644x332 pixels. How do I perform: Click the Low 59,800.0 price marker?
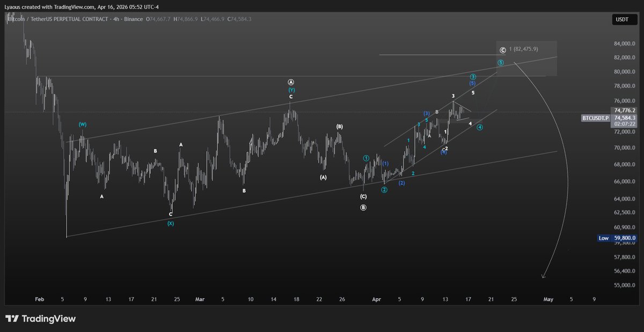[617, 238]
